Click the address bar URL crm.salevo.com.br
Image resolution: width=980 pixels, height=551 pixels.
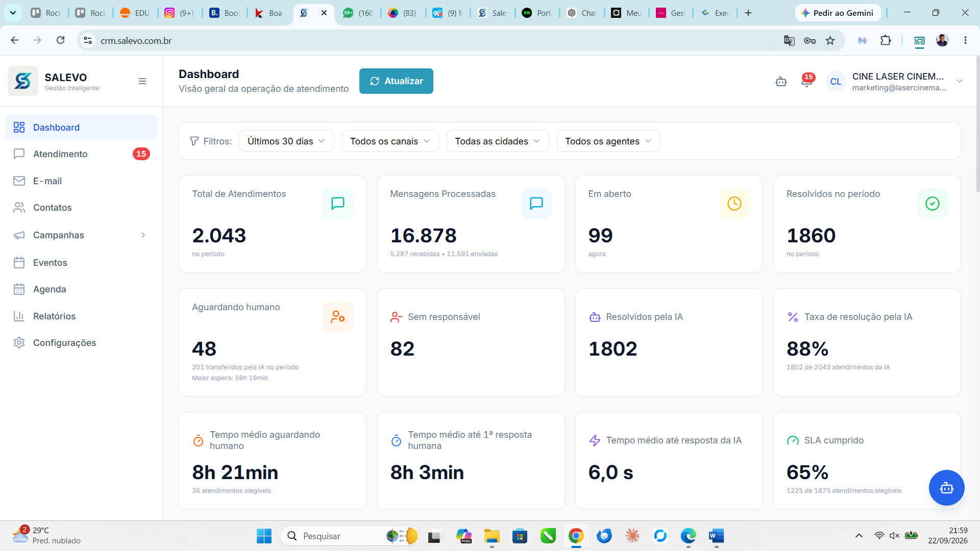pyautogui.click(x=136, y=41)
